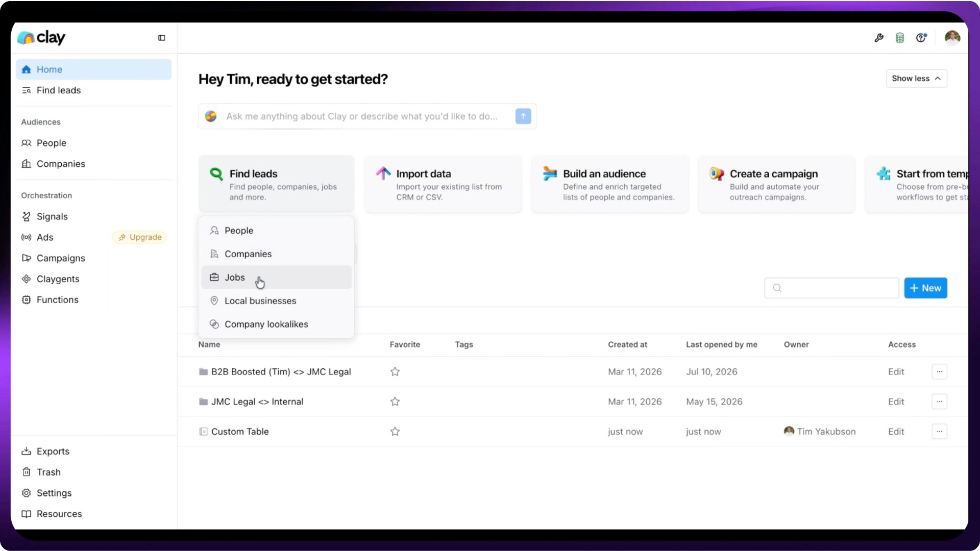The image size is (980, 551).
Task: Click Edit access for JMC Legal Internal row
Action: [x=896, y=402]
